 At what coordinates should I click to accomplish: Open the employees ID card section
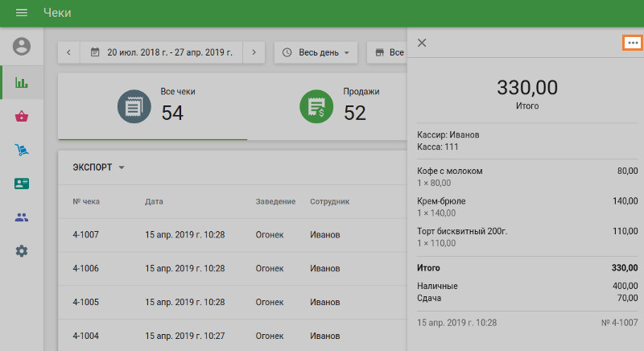point(22,184)
